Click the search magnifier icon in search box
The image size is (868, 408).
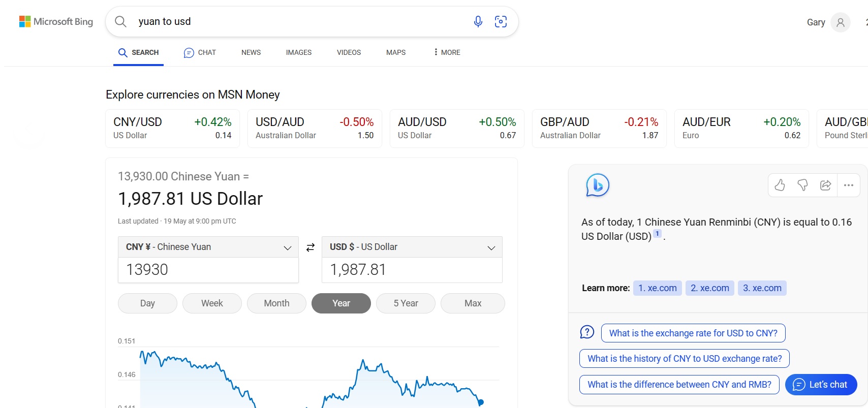point(120,21)
